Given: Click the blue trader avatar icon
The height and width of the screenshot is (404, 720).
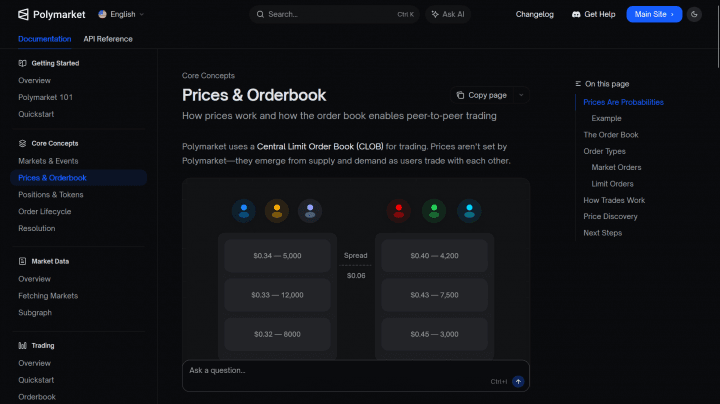Looking at the screenshot, I should [243, 210].
